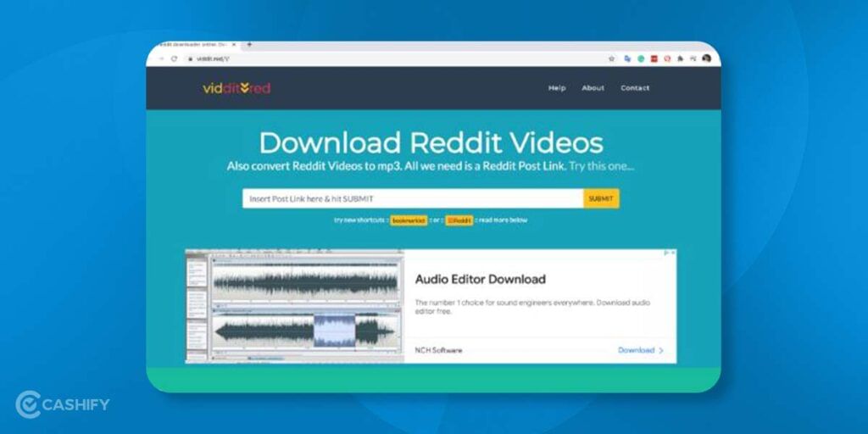Follow the 'Try this one...' link
Image resolution: width=868 pixels, height=434 pixels.
[602, 166]
